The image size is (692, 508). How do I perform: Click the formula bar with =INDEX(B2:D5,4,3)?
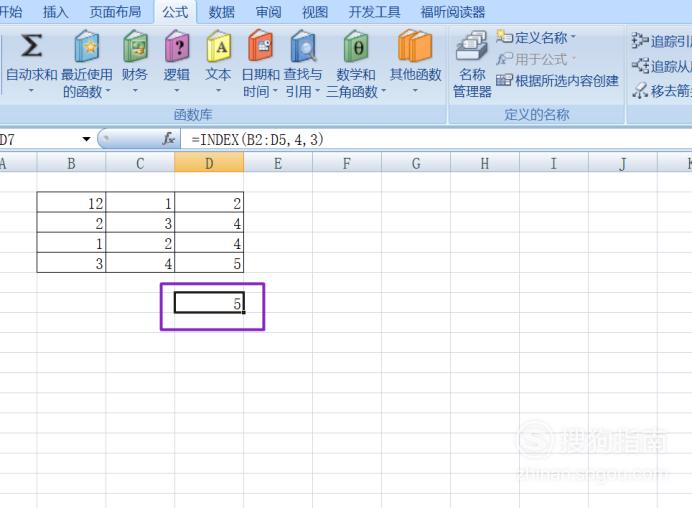pos(436,139)
